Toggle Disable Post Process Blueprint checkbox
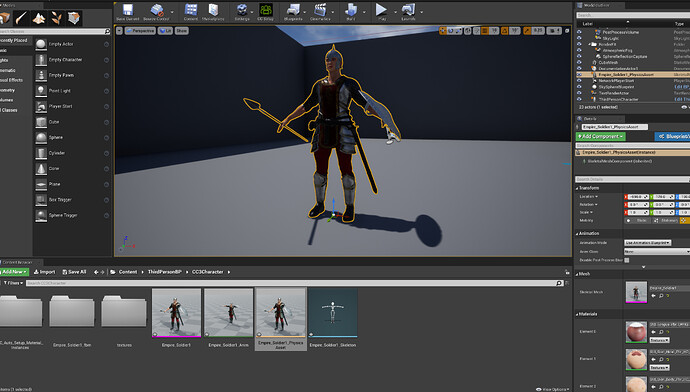Screen dimensions: 690x392 627,260
